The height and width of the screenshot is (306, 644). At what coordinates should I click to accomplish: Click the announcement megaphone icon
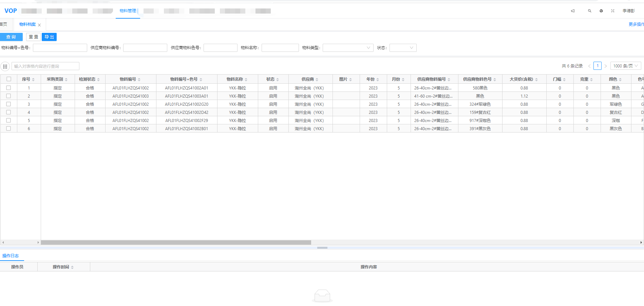[573, 11]
